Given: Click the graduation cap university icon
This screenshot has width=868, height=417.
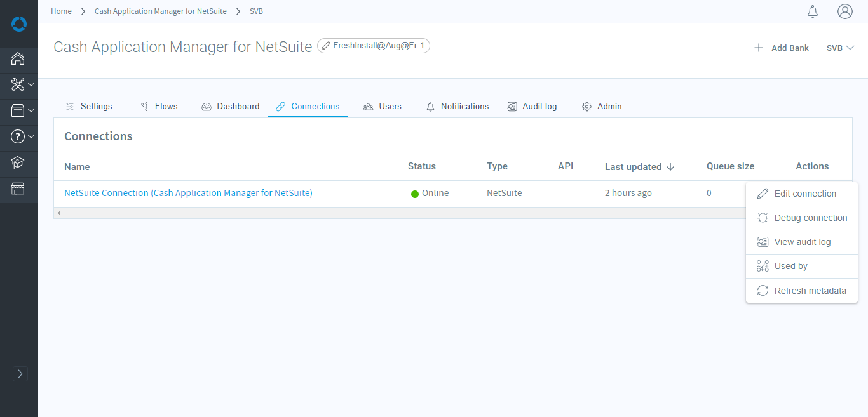Looking at the screenshot, I should (x=18, y=163).
